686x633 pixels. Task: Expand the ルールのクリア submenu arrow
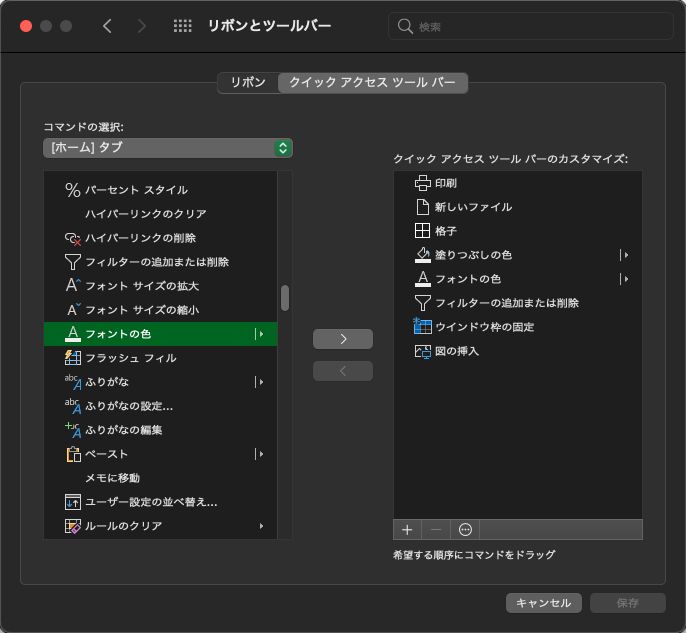[x=261, y=526]
